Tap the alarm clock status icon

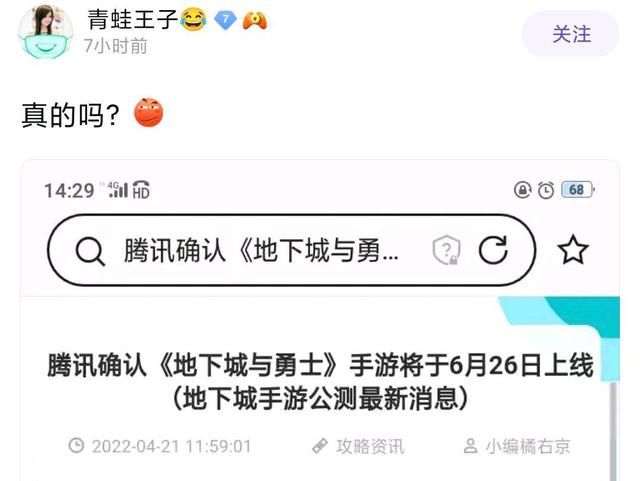tap(546, 190)
